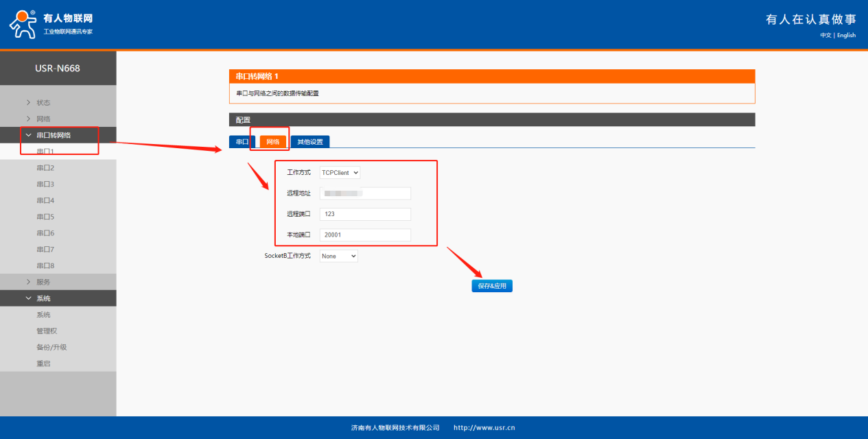Select 串口8 in the sidebar
This screenshot has width=868, height=439.
click(45, 266)
